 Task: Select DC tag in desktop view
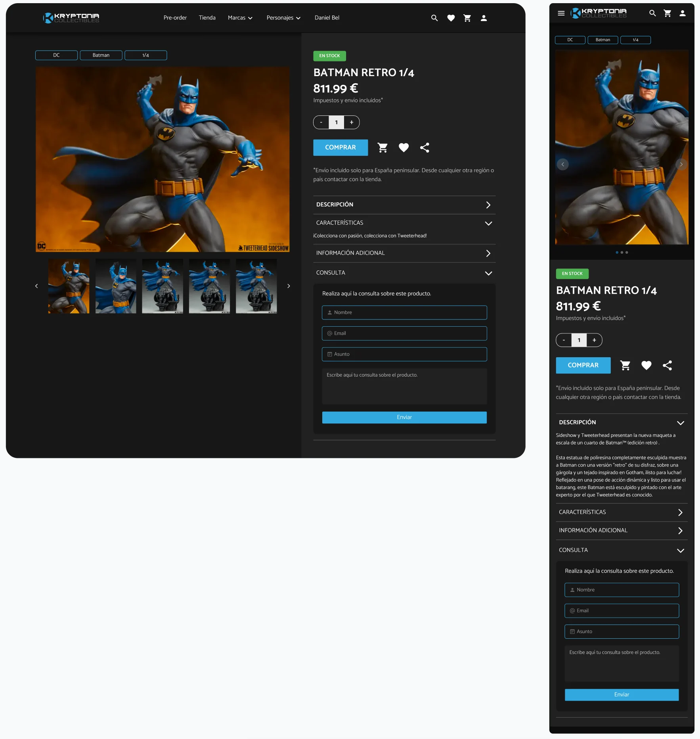[x=56, y=55]
